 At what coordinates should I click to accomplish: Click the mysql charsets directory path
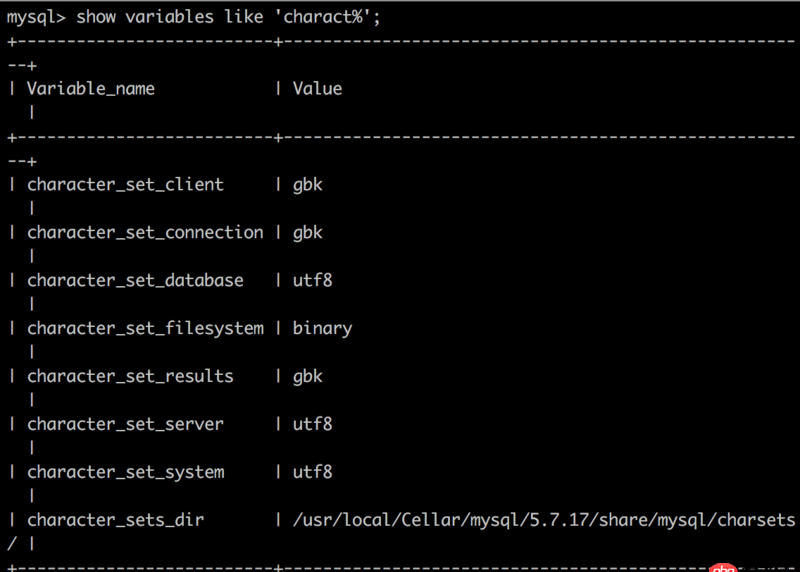pyautogui.click(x=544, y=521)
